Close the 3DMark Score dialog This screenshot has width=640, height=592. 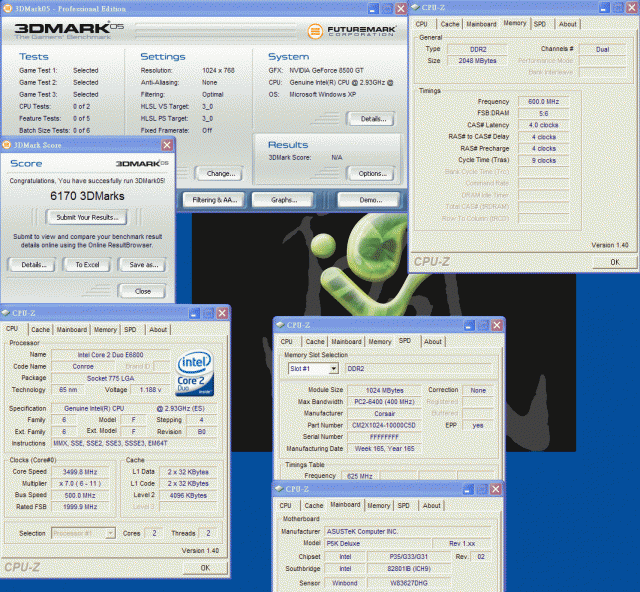[x=167, y=145]
